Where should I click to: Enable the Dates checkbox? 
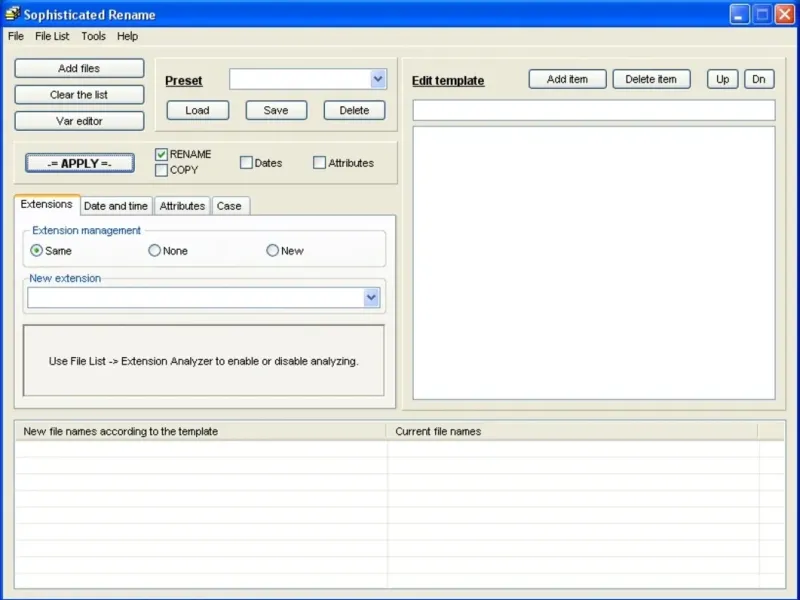[246, 163]
